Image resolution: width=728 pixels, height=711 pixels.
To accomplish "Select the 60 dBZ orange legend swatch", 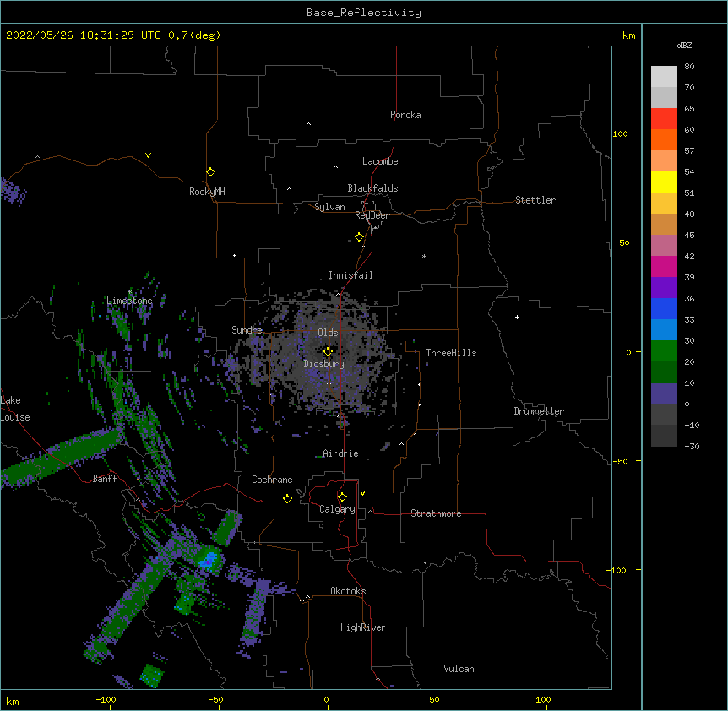I will click(664, 139).
